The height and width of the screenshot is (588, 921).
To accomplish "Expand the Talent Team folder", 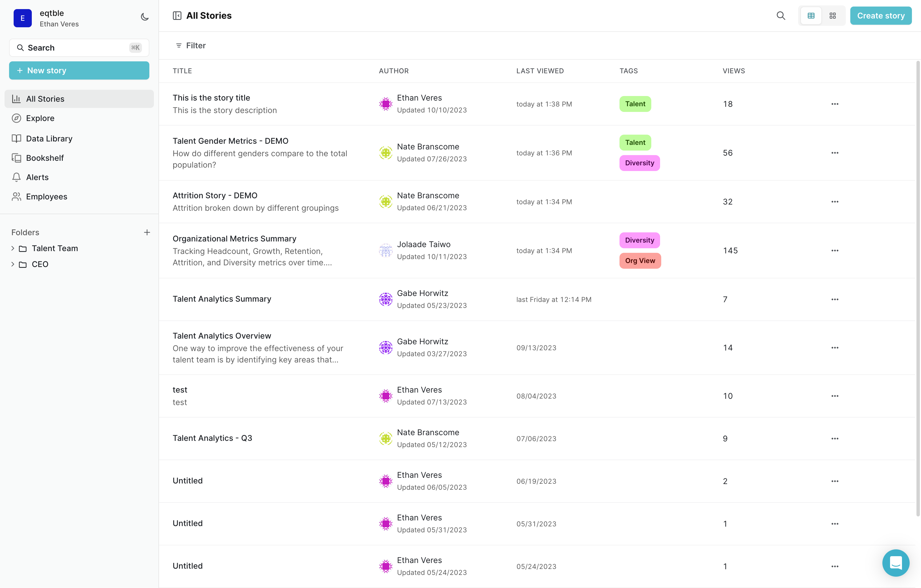I will point(12,248).
